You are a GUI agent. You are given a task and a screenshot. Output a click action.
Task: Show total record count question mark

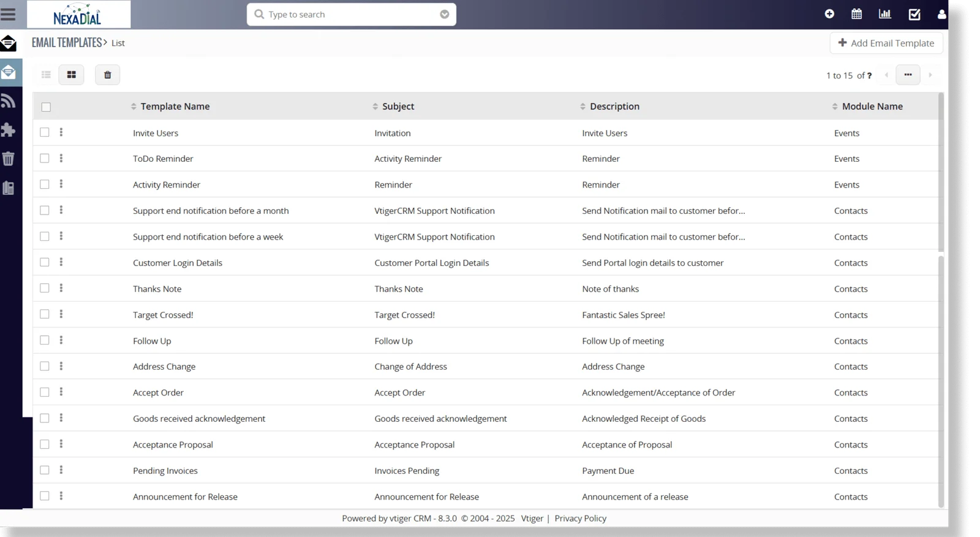click(x=869, y=75)
